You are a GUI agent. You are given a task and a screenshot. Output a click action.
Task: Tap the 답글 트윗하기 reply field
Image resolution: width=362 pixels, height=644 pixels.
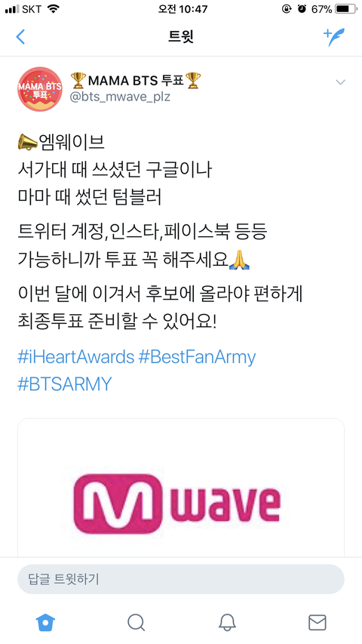[x=180, y=579]
